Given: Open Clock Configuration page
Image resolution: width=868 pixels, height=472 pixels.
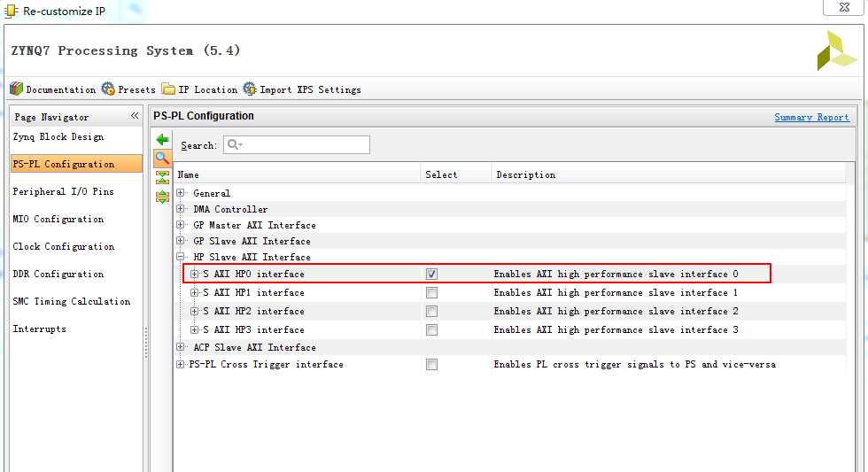Looking at the screenshot, I should coord(64,247).
